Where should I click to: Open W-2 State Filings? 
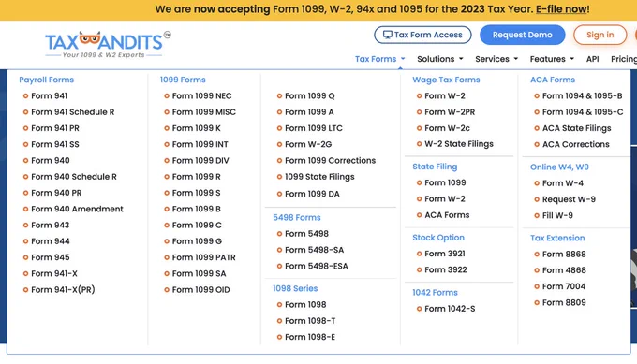pyautogui.click(x=459, y=144)
